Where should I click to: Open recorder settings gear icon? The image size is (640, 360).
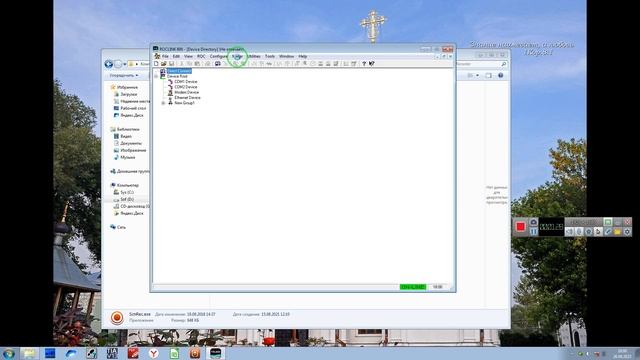[x=627, y=231]
